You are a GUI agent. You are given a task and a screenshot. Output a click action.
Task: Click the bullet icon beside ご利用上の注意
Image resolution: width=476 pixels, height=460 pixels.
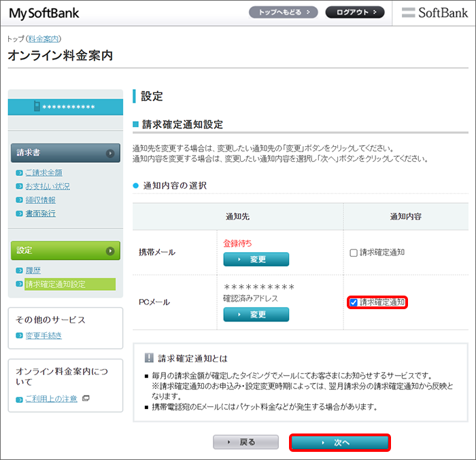click(20, 400)
